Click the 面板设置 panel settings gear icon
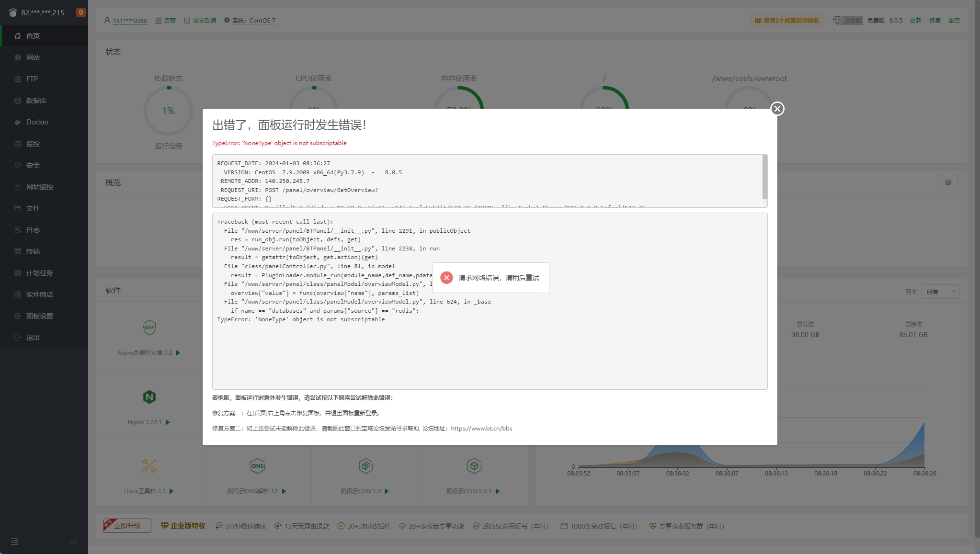Screen dimensions: 980x554 tap(18, 316)
